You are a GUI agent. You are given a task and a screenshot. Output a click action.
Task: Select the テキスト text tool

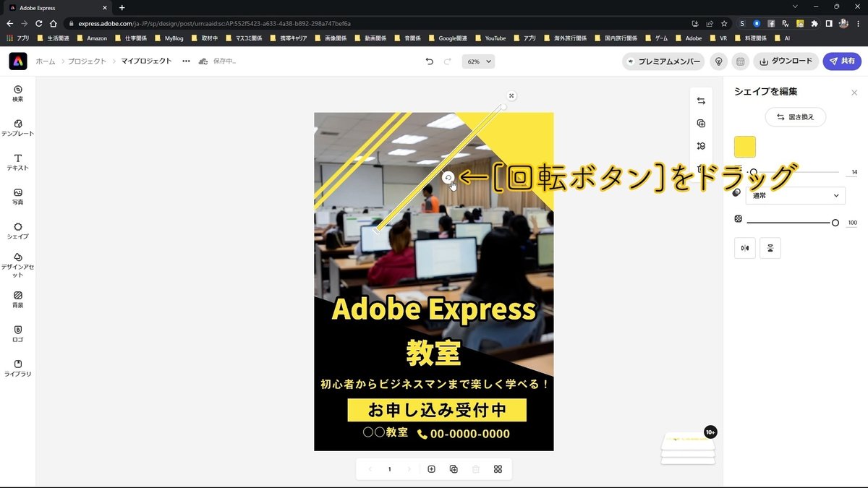coord(18,162)
